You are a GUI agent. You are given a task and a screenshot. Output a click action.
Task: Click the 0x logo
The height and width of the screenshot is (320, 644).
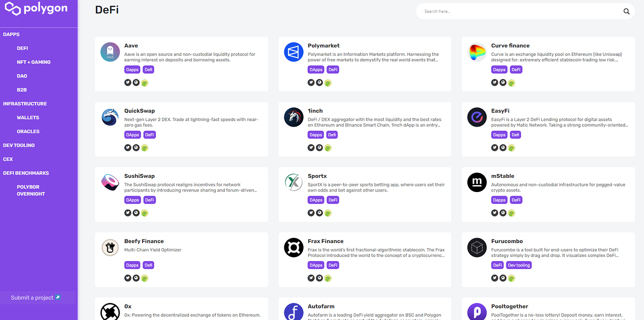[x=110, y=312]
